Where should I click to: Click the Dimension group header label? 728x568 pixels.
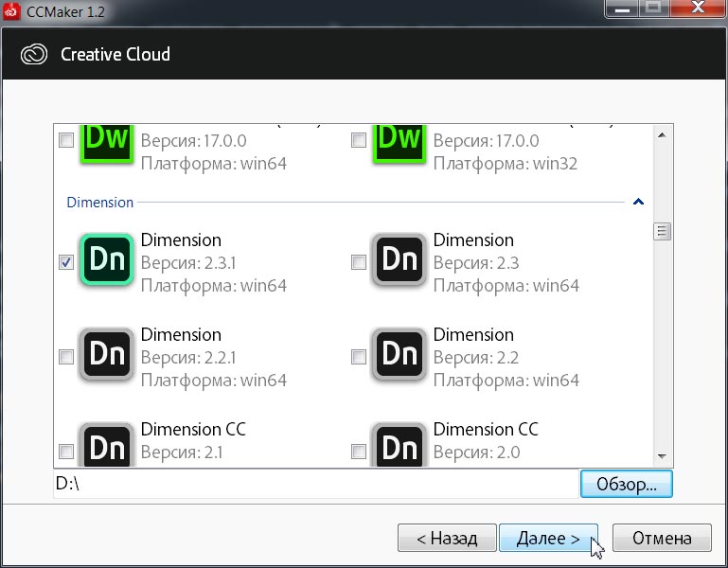tap(99, 202)
